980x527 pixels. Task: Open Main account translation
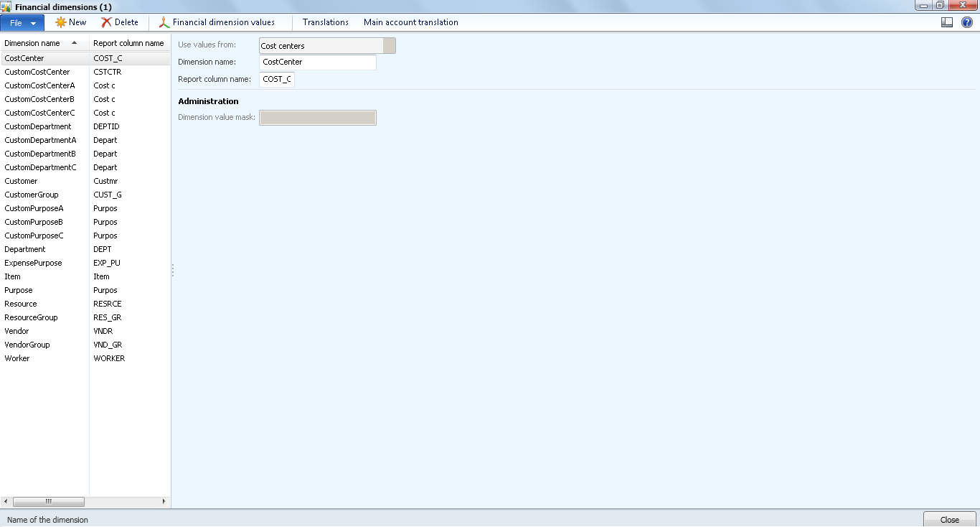(411, 22)
